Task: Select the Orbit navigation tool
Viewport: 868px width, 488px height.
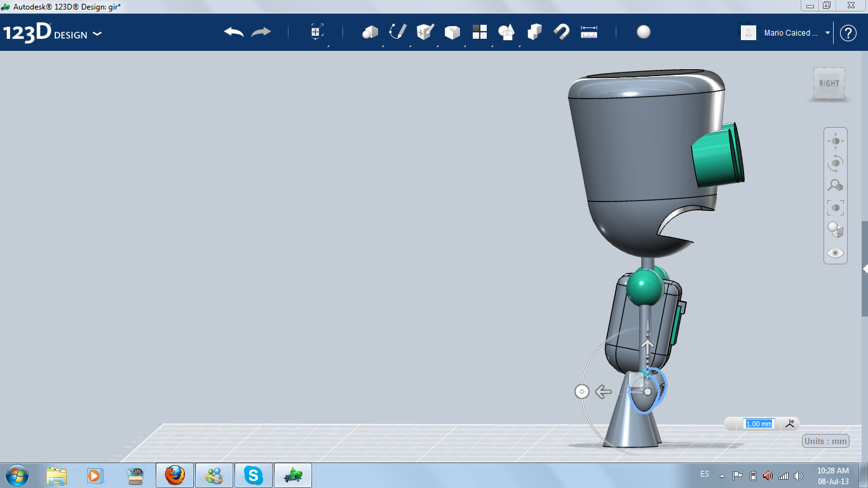Action: click(x=836, y=163)
